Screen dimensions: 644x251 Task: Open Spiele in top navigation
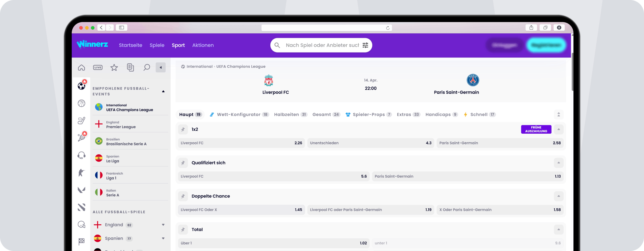tap(157, 45)
